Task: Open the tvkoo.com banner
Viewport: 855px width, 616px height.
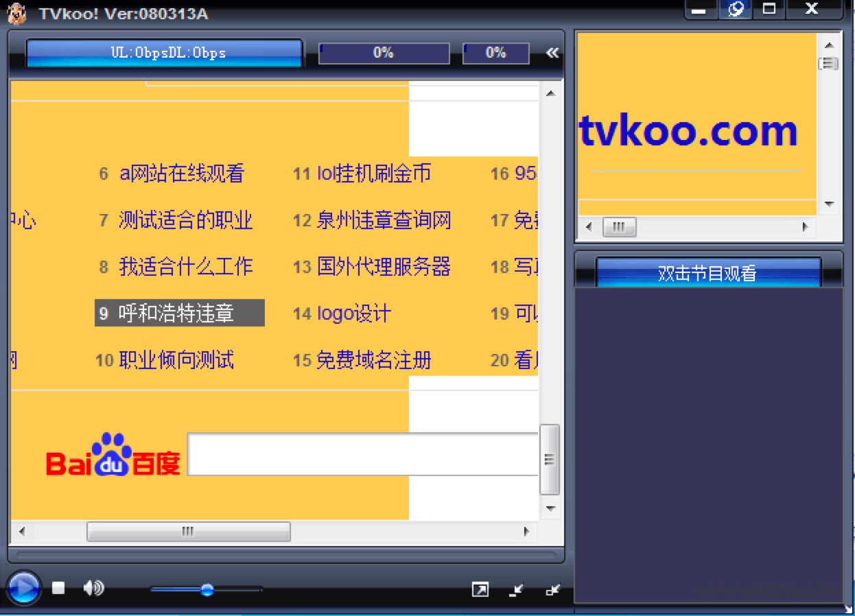Action: [688, 130]
